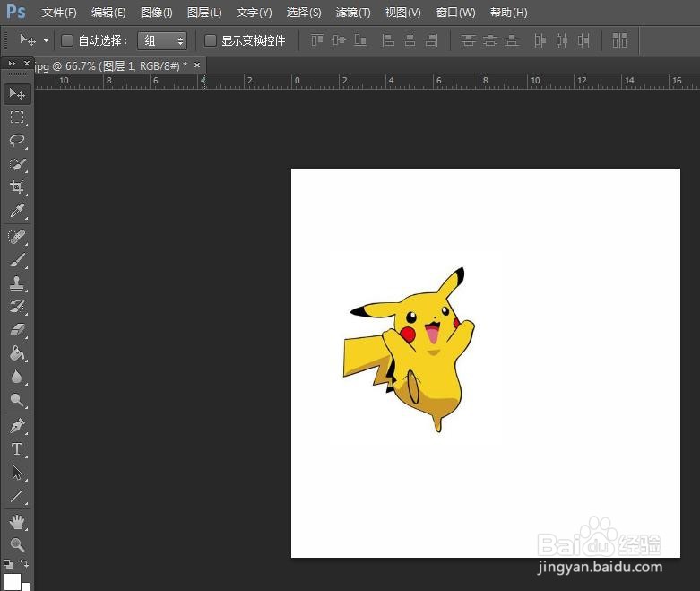
Task: Click Distribute vertical centers icon
Action: pos(489,40)
